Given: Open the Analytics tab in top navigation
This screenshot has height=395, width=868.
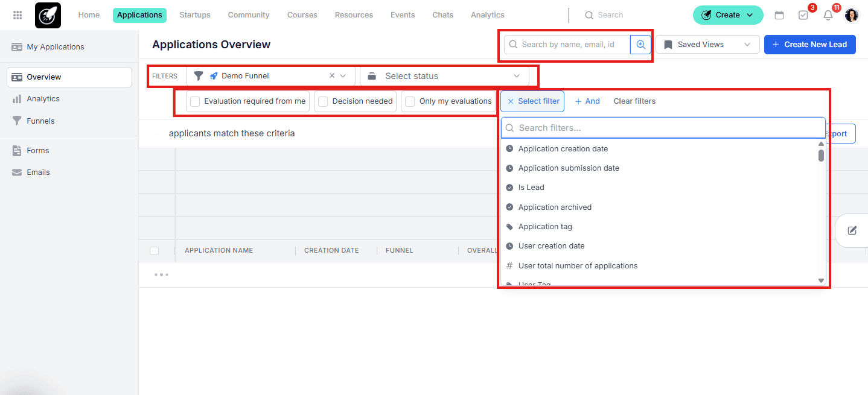Looking at the screenshot, I should tap(488, 15).
